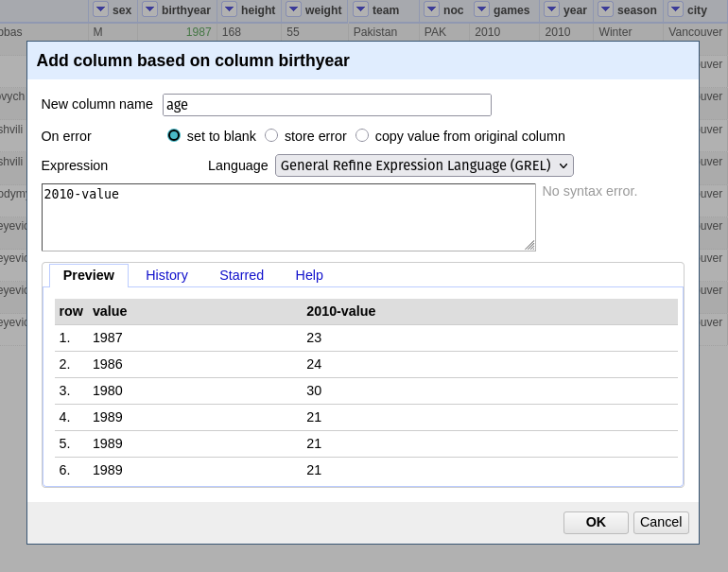This screenshot has width=728, height=572.
Task: Switch to the Help tab
Action: (x=309, y=275)
